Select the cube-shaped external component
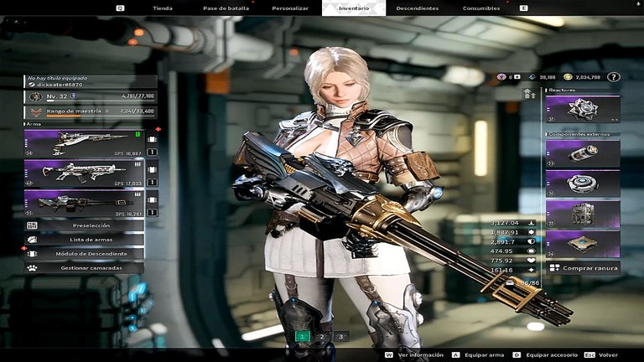This screenshot has width=644, height=362. (x=583, y=214)
